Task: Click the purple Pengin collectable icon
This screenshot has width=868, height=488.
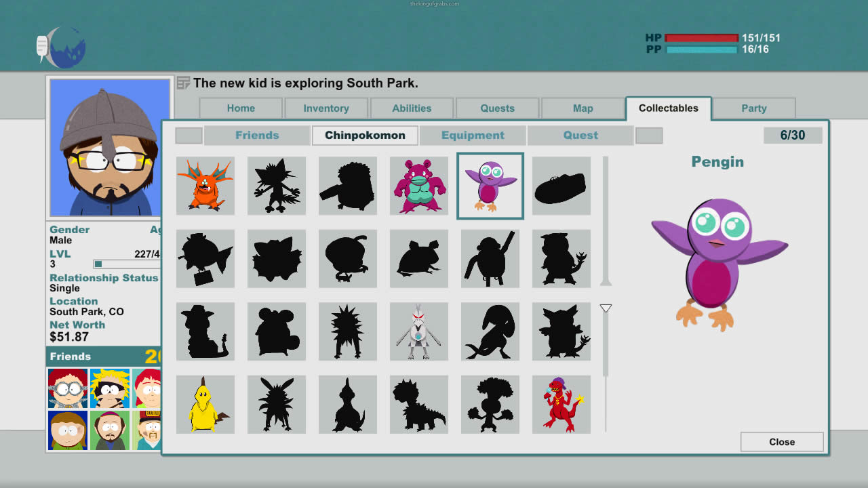Action: point(490,186)
